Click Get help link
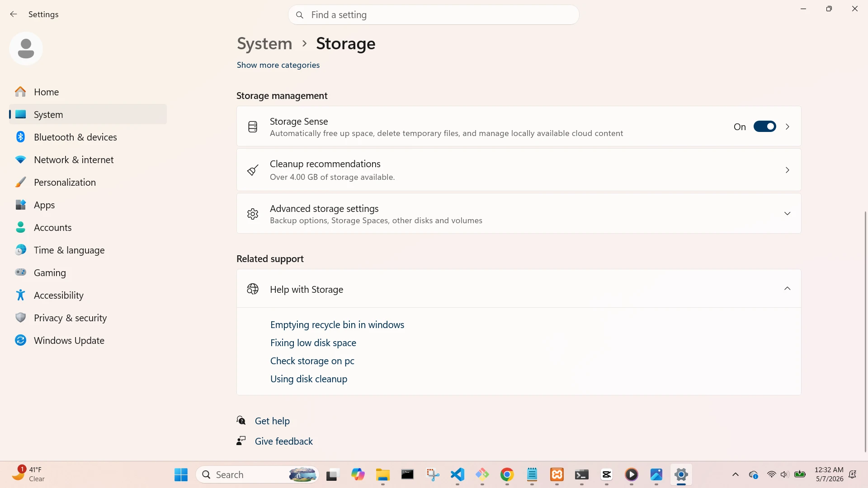The height and width of the screenshot is (488, 868). [x=272, y=421]
